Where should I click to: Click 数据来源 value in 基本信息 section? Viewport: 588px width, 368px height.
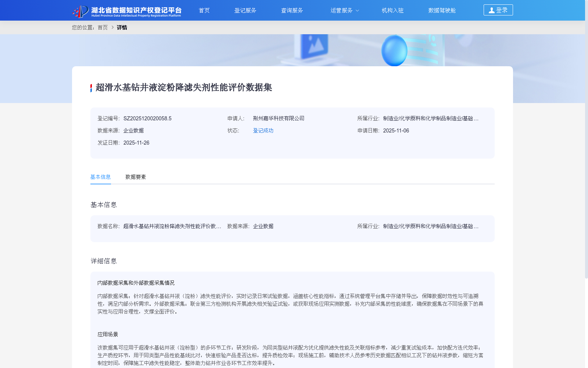point(263,226)
